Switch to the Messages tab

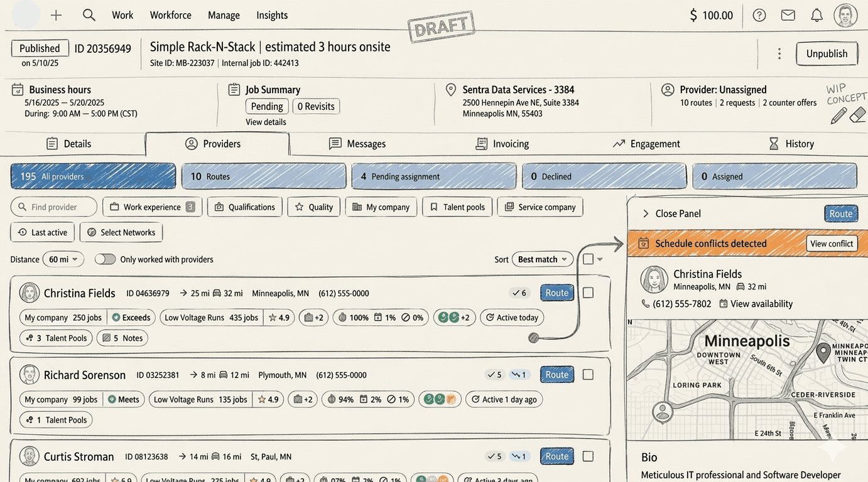357,144
